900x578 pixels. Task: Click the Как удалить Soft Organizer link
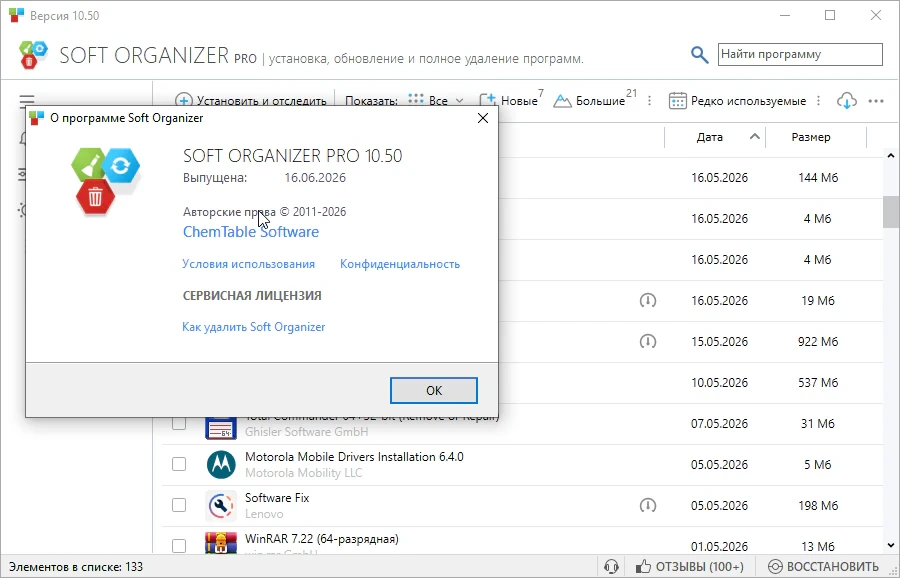(254, 327)
